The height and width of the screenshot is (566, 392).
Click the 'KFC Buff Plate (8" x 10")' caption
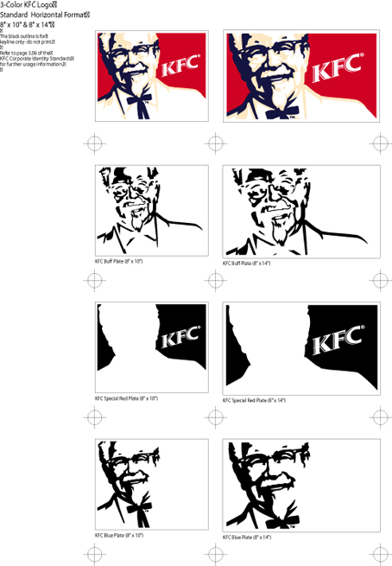pyautogui.click(x=118, y=261)
